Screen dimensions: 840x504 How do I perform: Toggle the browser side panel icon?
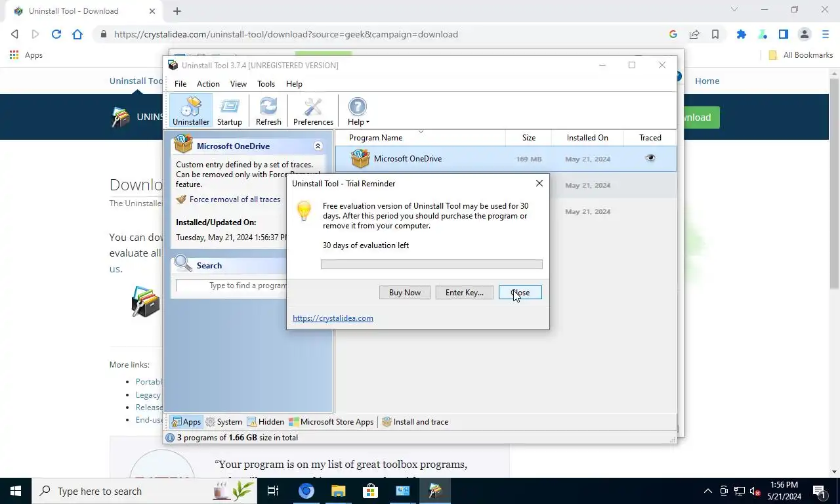(x=784, y=34)
